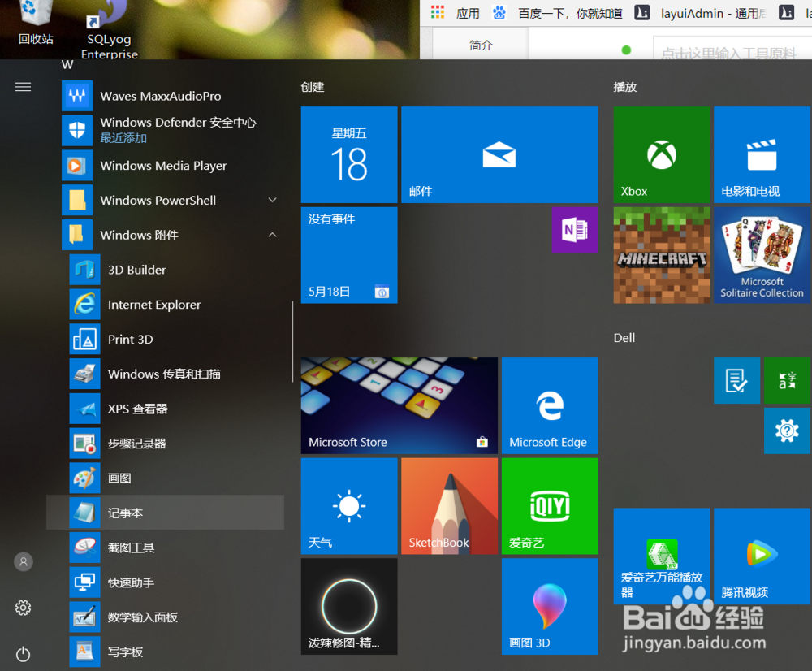
Task: Open the 爱奇艺 tile
Action: click(550, 506)
